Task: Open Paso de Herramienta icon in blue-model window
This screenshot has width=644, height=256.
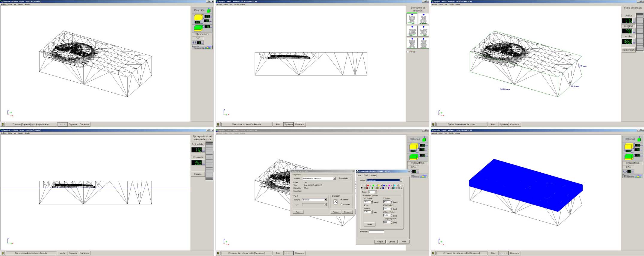Action: click(x=639, y=176)
